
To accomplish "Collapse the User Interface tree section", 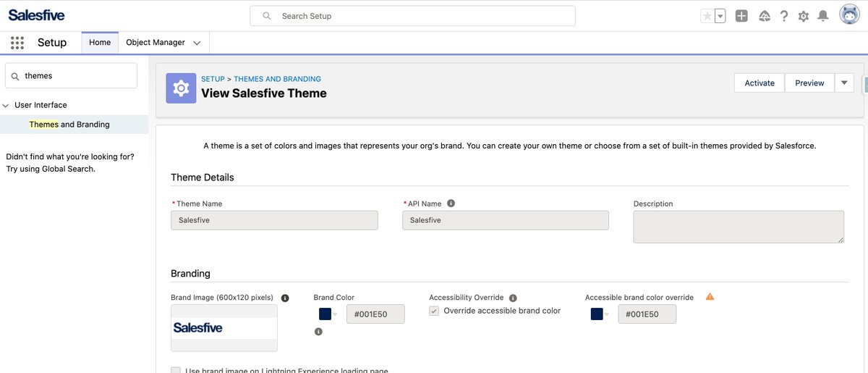I will click(x=7, y=105).
